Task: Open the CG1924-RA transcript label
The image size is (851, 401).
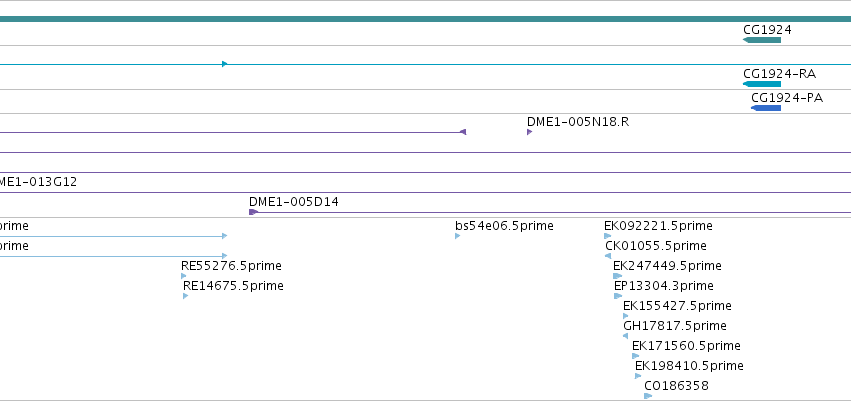Action: coord(779,74)
